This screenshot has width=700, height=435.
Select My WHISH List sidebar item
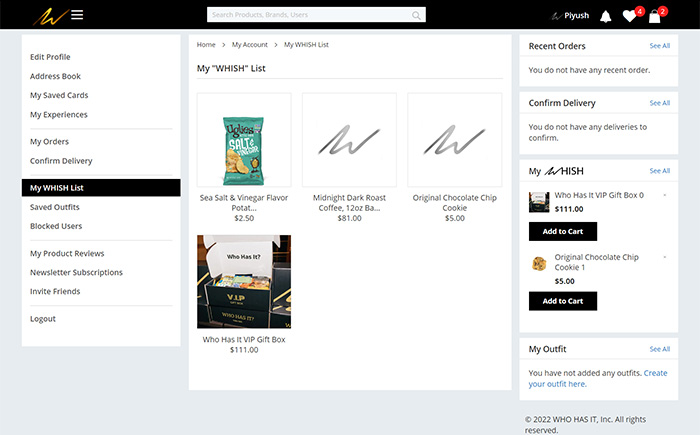pos(101,188)
